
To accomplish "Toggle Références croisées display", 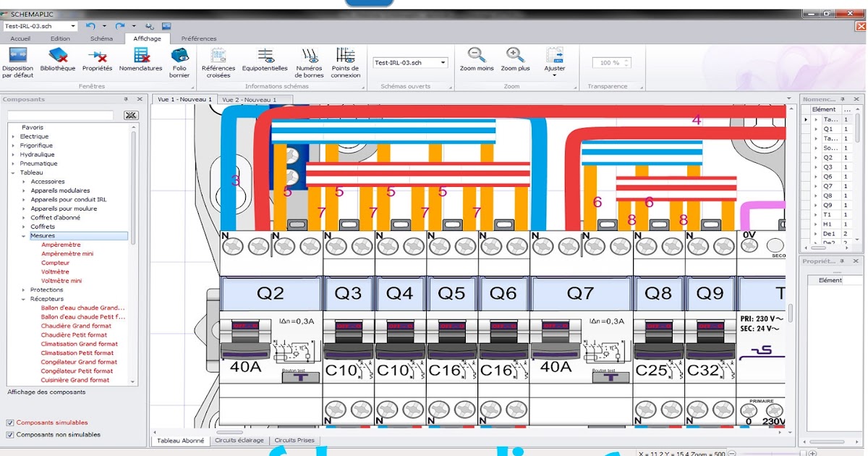I will tap(218, 62).
